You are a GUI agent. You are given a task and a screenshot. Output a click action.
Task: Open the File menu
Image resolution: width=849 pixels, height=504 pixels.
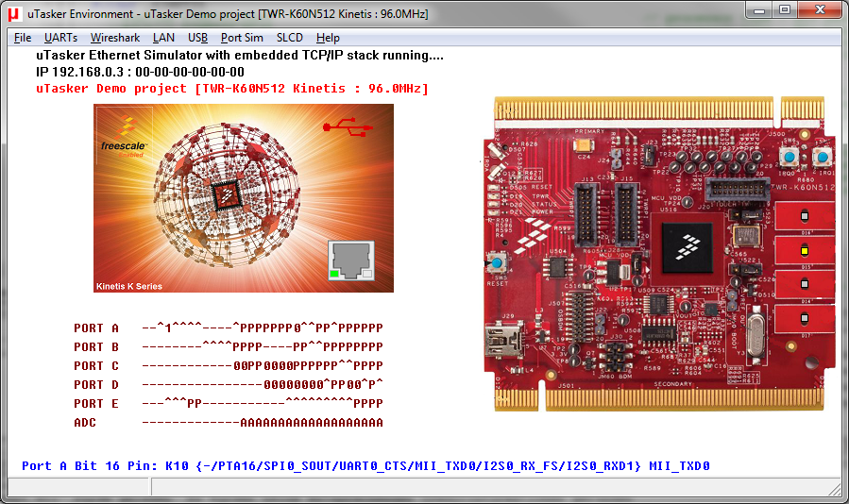click(23, 38)
